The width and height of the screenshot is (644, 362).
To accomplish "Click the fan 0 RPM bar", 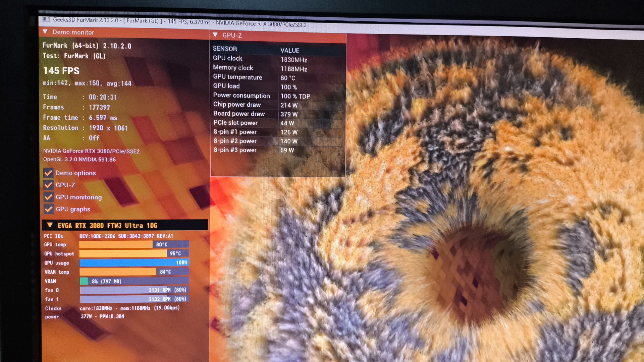I will 134,290.
